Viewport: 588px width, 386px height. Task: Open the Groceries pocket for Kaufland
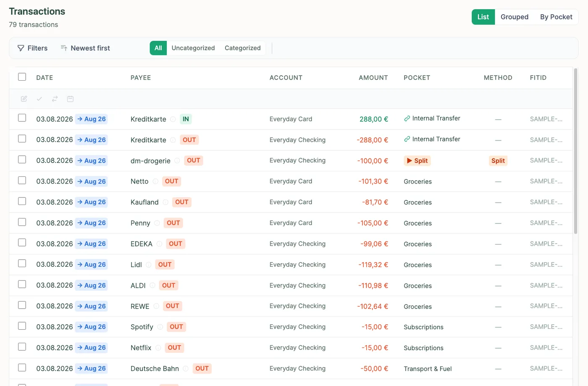pyautogui.click(x=417, y=202)
